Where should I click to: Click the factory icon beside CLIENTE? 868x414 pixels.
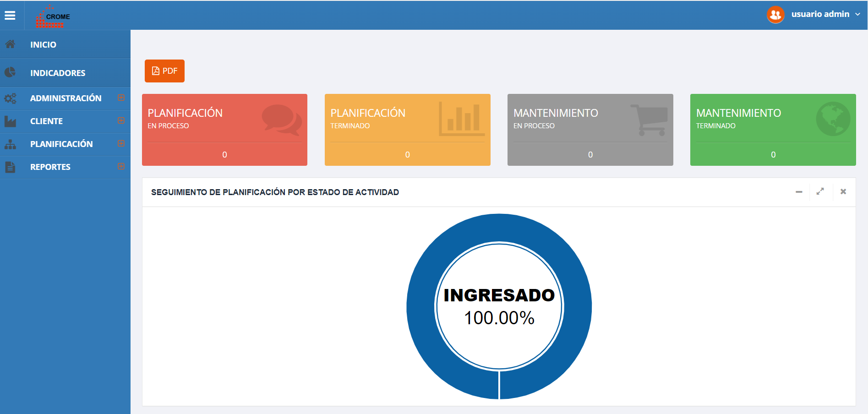10,121
